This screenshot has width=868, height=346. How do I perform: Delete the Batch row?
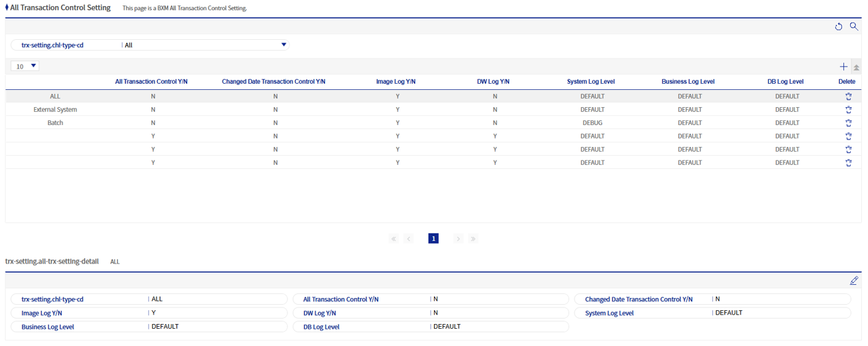coord(848,123)
